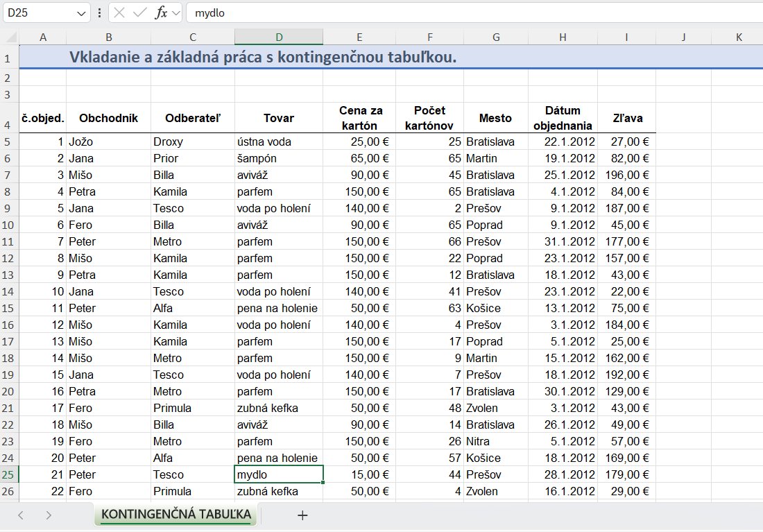Click the formula bar text mydlo

tap(209, 13)
